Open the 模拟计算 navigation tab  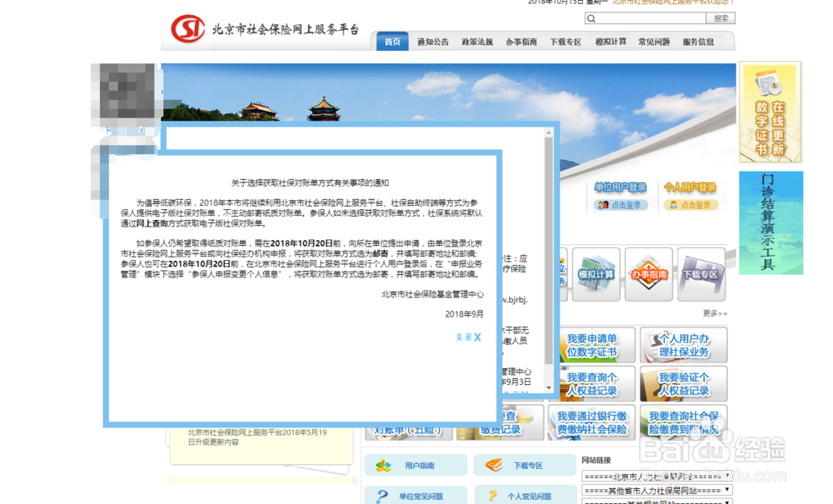tap(611, 42)
